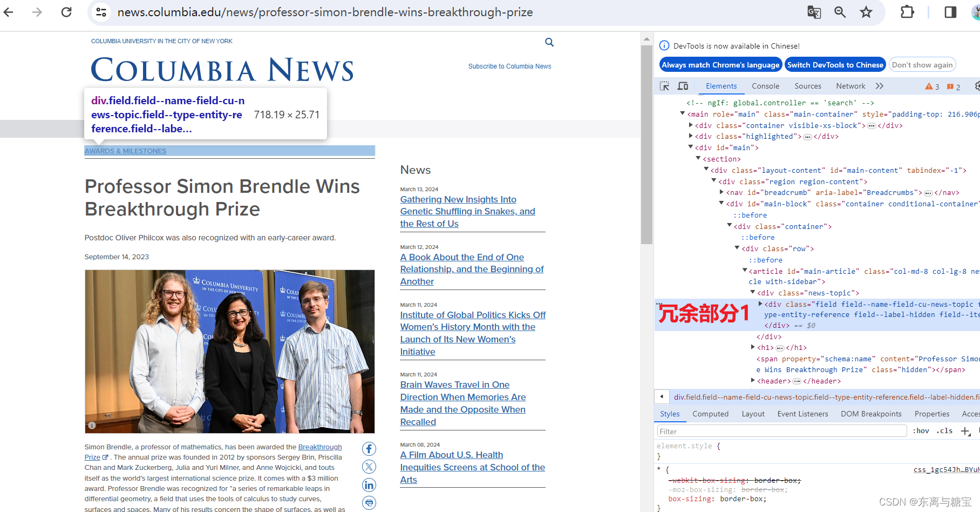980x512 pixels.
Task: Expand the div class="highlighted" node
Action: [691, 136]
